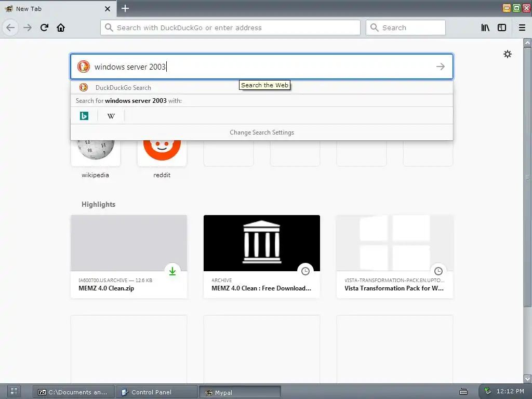The width and height of the screenshot is (532, 399).
Task: Open MEMZ 4.0 Clean.zip highlight card
Action: (129, 257)
